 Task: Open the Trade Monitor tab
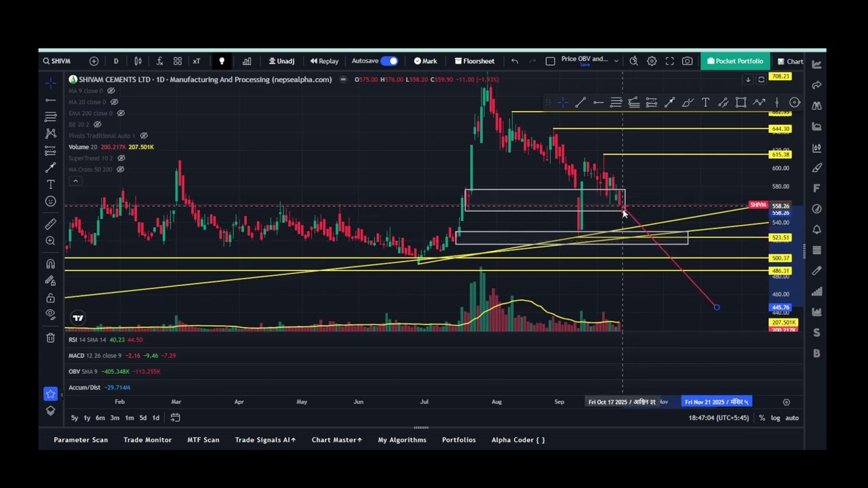coord(147,440)
